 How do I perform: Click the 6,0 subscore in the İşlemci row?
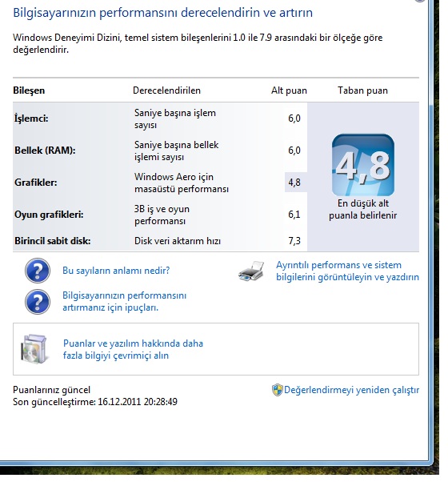pos(294,118)
